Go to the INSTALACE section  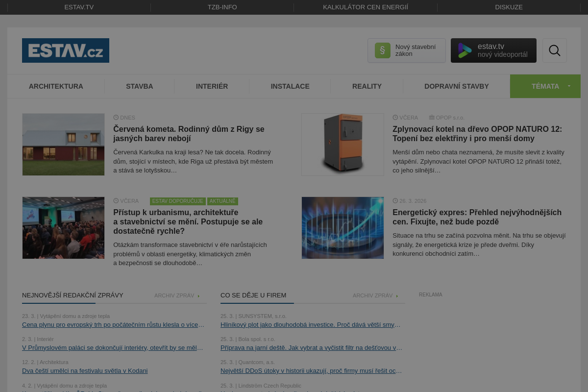tap(290, 86)
